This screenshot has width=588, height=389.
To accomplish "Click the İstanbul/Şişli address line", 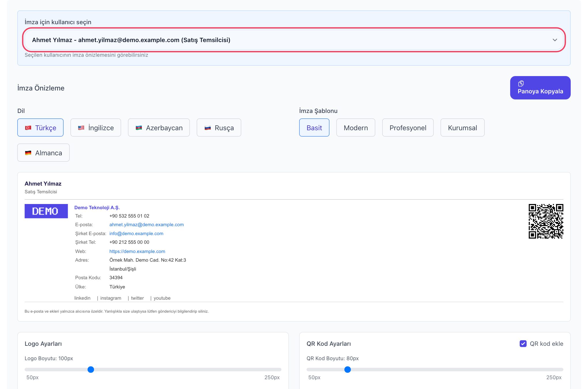I will tap(123, 269).
